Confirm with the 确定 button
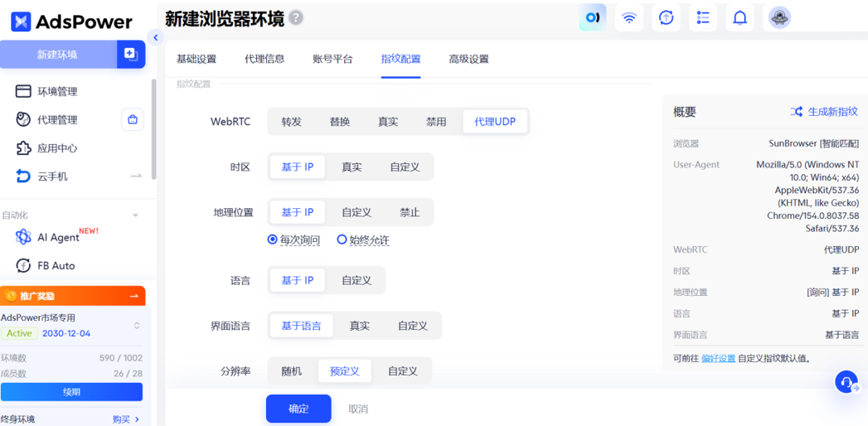The height and width of the screenshot is (426, 868). [x=298, y=409]
